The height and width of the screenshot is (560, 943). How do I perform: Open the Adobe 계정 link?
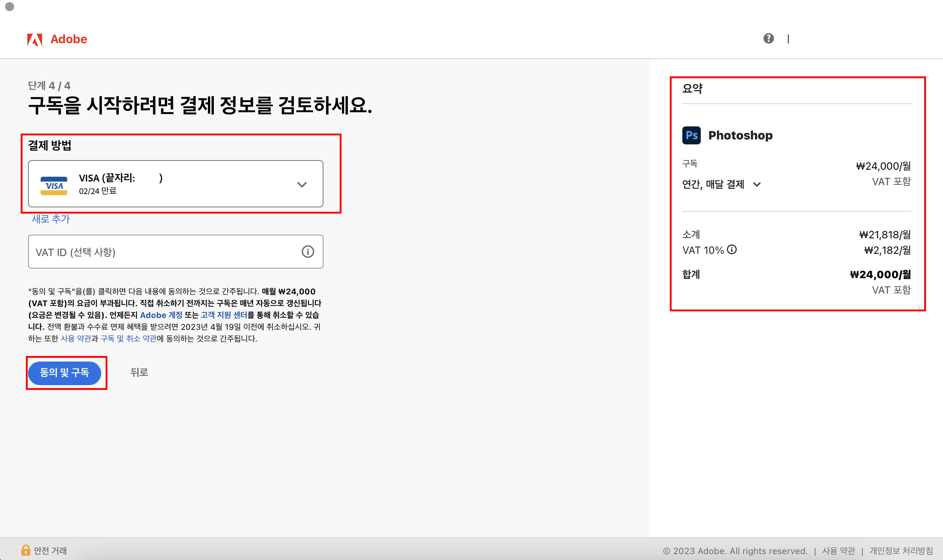pos(161,315)
